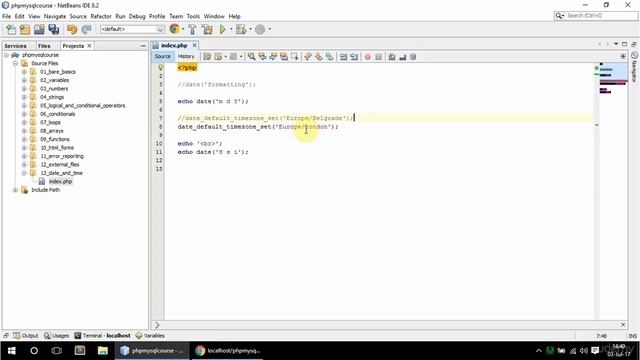Expand the 01_bare_basics folder
640x360 pixels.
(24, 72)
